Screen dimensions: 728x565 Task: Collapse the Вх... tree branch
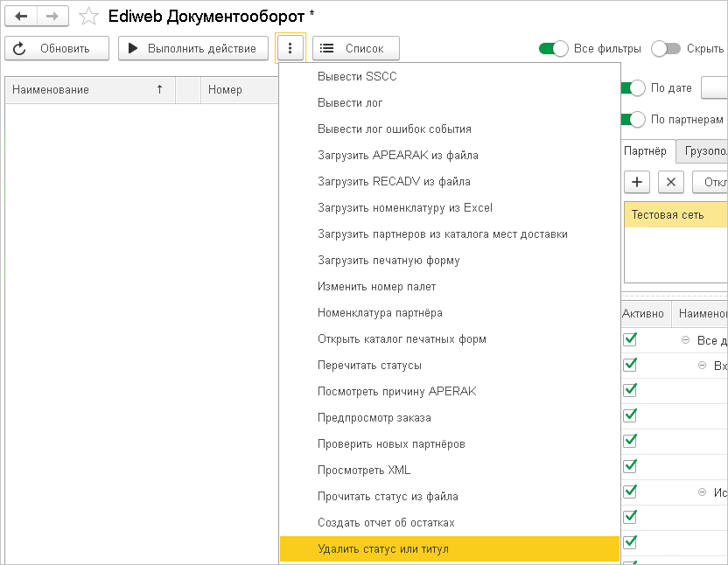(x=702, y=365)
